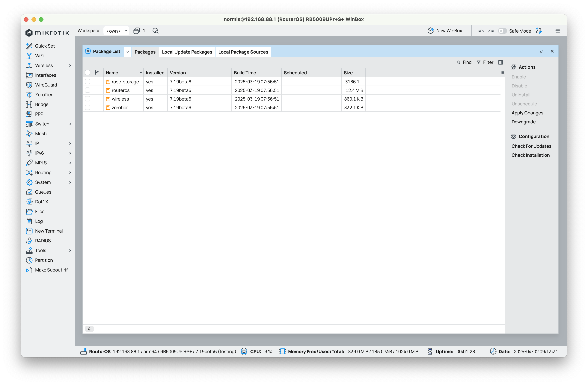Check the checkbox next to rose-storage
The height and width of the screenshot is (385, 588).
[x=88, y=81]
